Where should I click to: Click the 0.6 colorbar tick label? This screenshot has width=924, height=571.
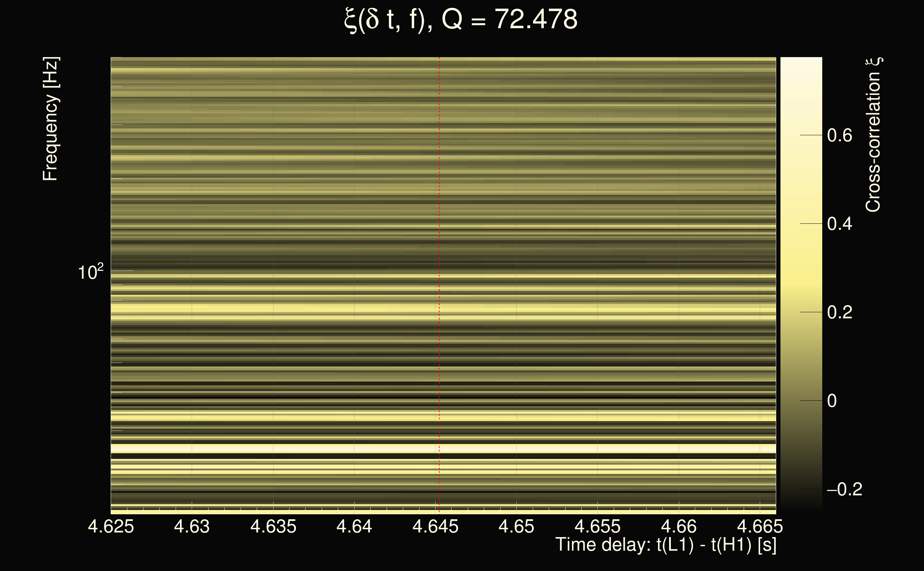tap(839, 135)
